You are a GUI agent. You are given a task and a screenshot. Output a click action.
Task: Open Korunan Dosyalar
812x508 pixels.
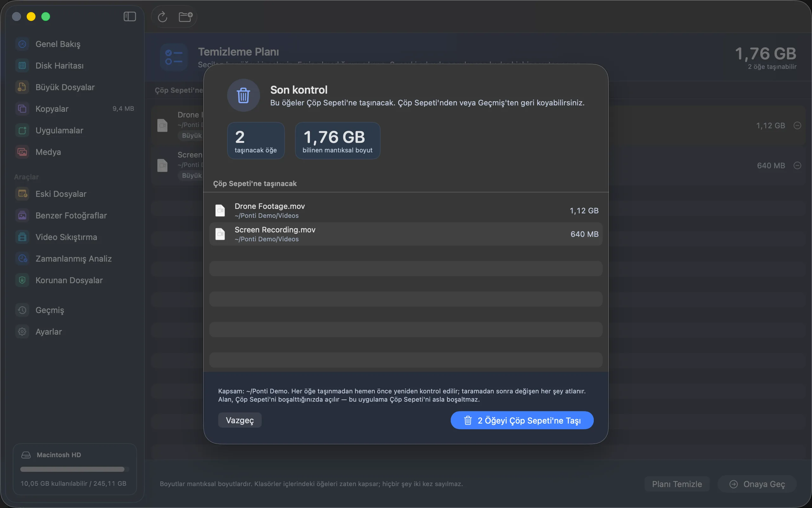point(75,280)
